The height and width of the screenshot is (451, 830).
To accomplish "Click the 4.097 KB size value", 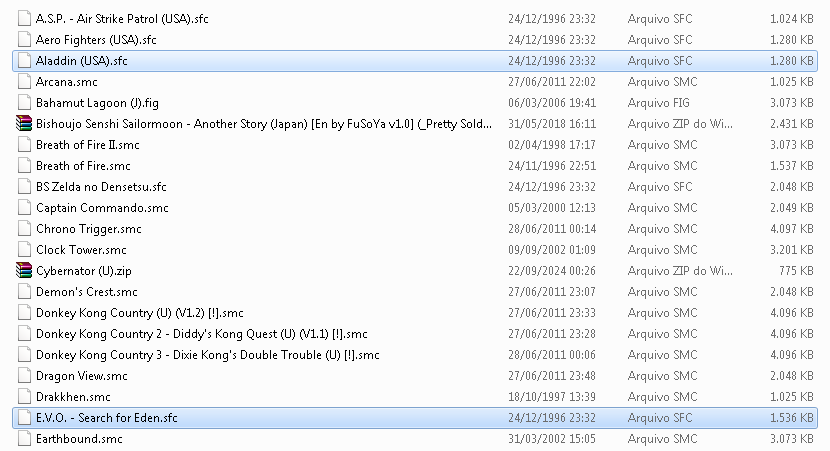I will click(792, 229).
